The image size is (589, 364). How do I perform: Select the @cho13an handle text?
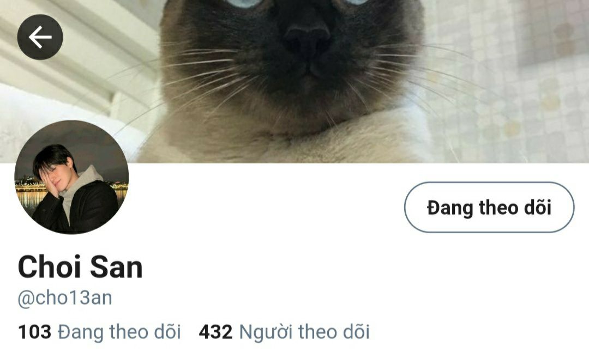point(65,298)
